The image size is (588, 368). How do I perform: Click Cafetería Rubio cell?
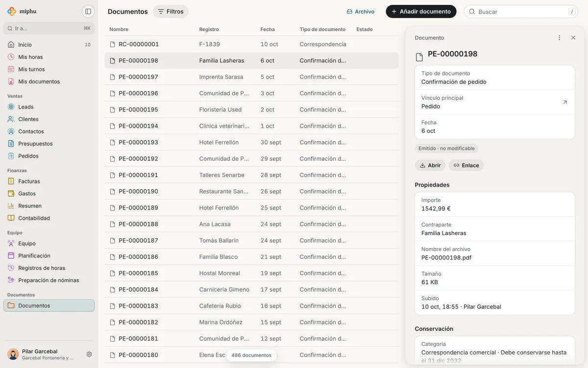click(x=220, y=306)
